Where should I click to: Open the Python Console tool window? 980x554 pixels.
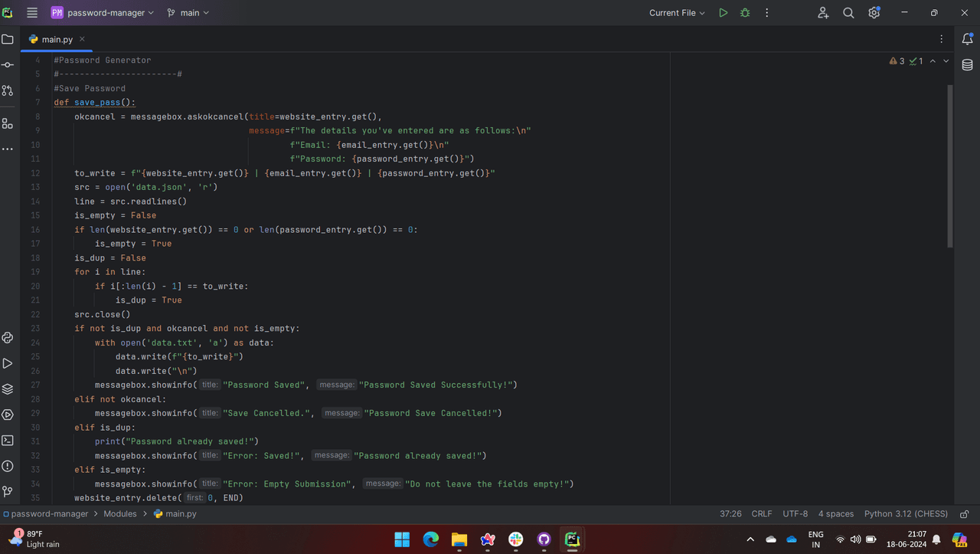click(x=8, y=338)
